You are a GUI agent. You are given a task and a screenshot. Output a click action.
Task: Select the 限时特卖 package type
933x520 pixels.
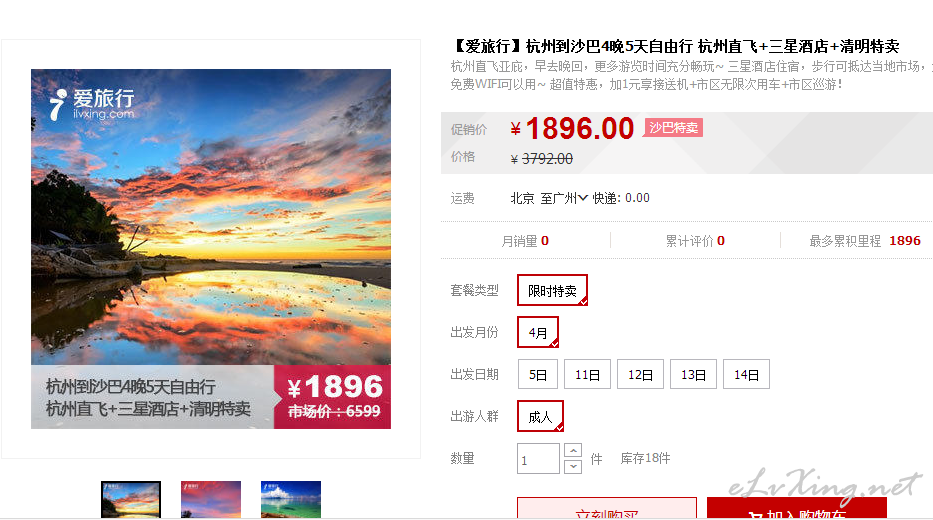pyautogui.click(x=552, y=290)
